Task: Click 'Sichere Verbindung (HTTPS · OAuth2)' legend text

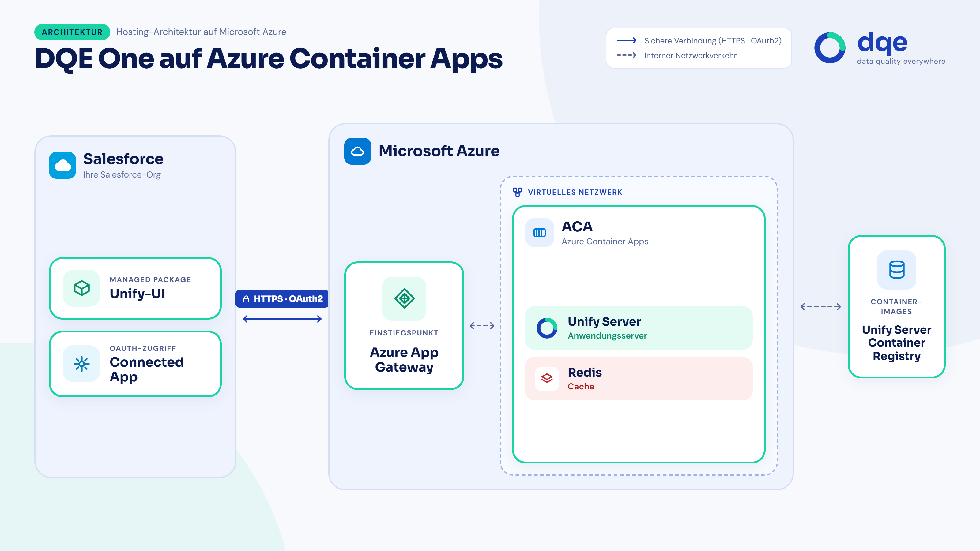Action: 713,41
